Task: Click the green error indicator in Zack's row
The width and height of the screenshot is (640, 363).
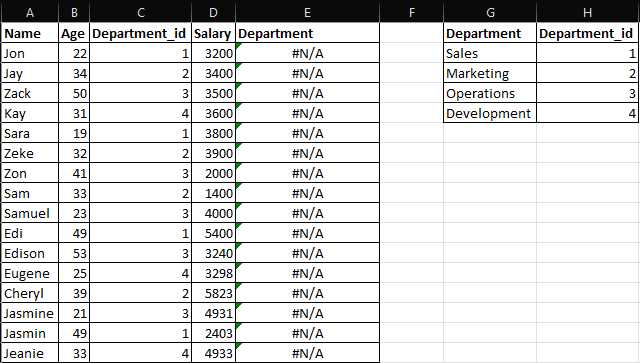Action: click(239, 86)
